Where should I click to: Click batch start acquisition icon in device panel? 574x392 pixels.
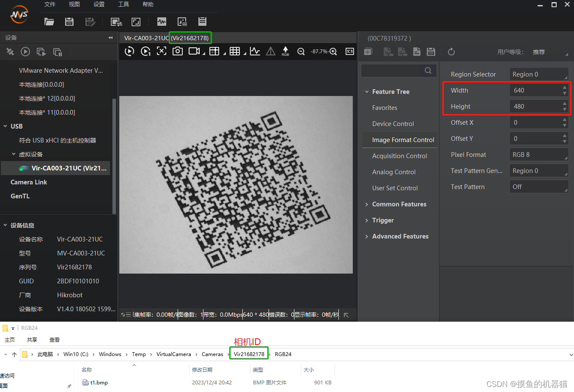pos(41,52)
